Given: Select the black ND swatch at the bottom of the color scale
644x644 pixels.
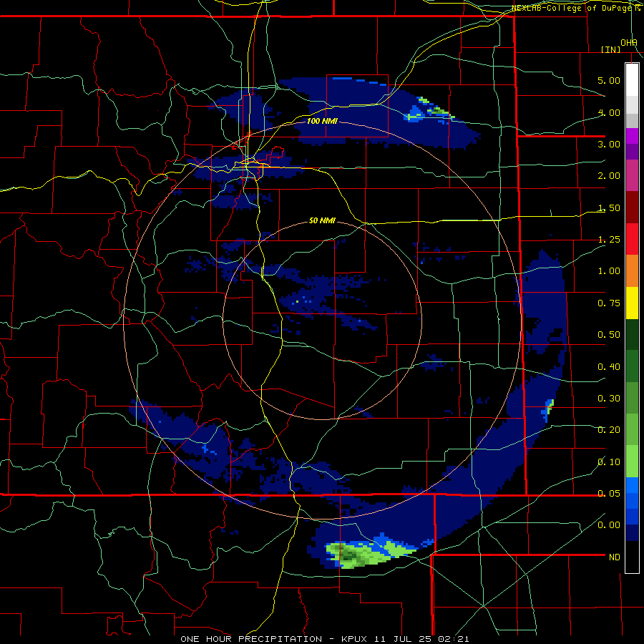Looking at the screenshot, I should [x=632, y=557].
